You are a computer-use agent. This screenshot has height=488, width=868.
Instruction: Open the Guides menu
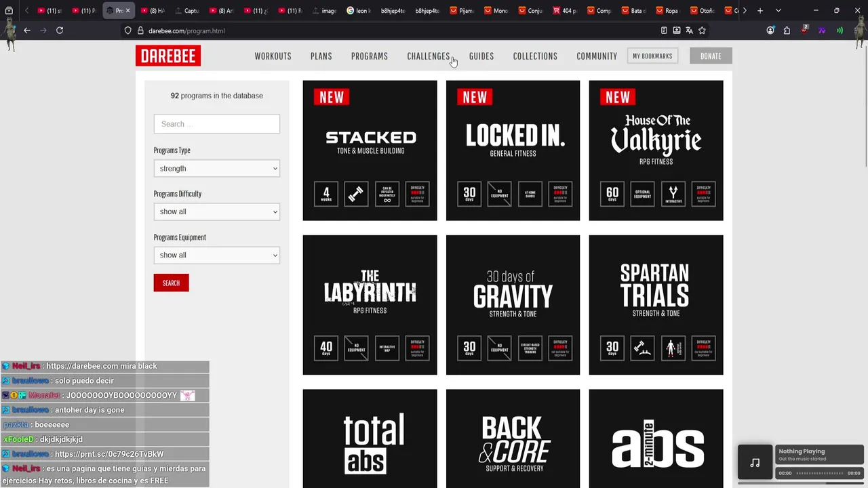coord(481,56)
